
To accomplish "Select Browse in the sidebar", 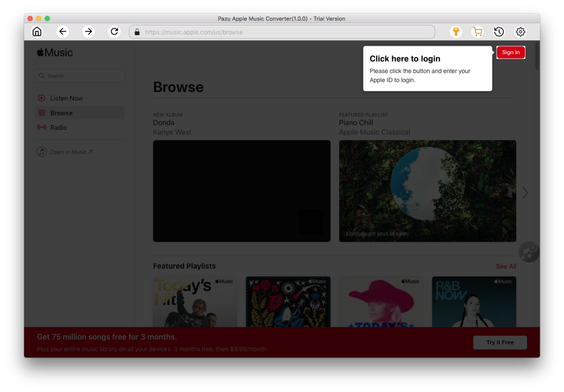I will pos(61,113).
